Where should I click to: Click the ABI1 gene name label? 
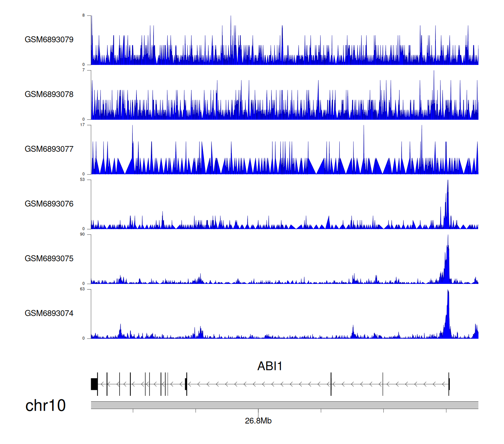click(x=269, y=366)
